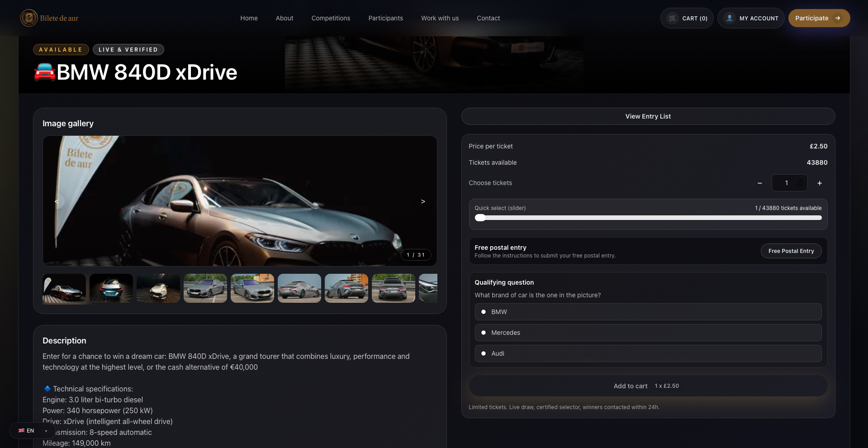Click the My Account user icon
Image resolution: width=868 pixels, height=448 pixels.
tap(730, 18)
